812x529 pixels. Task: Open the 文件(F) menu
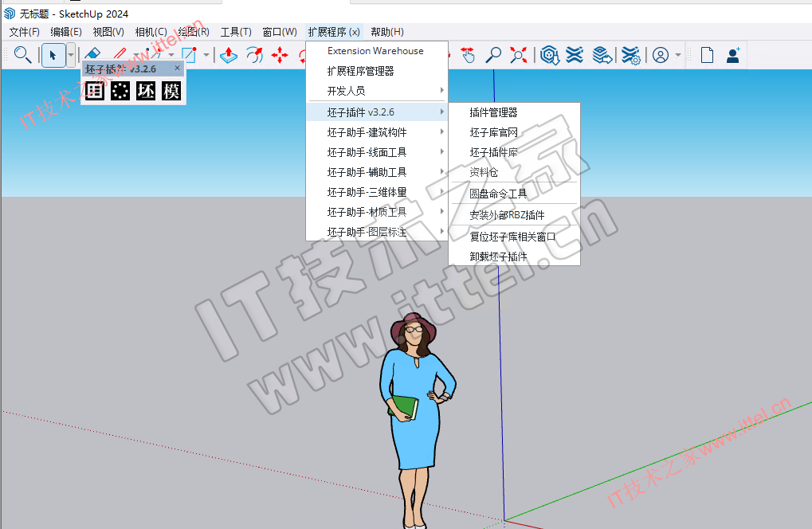tap(25, 32)
